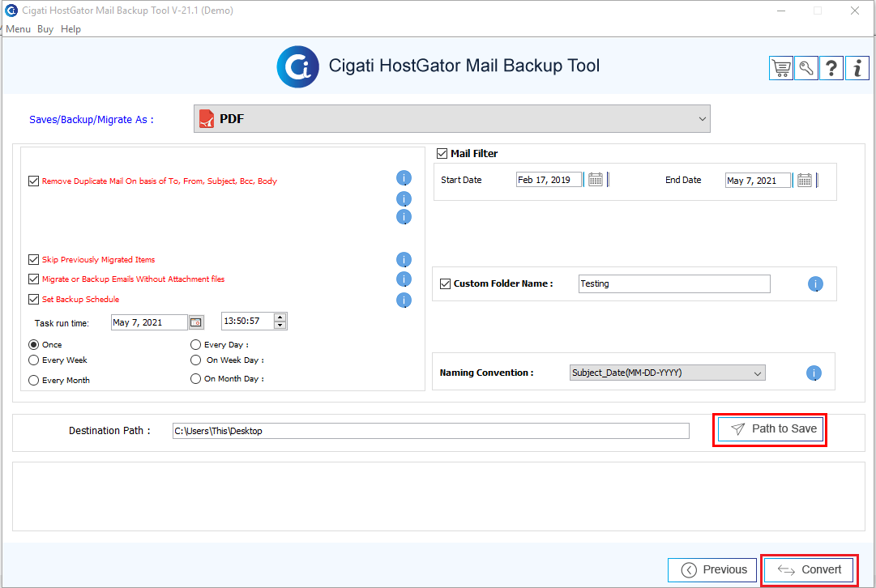Select Every Month radio button
Viewport: 876px width, 588px height.
click(x=33, y=381)
